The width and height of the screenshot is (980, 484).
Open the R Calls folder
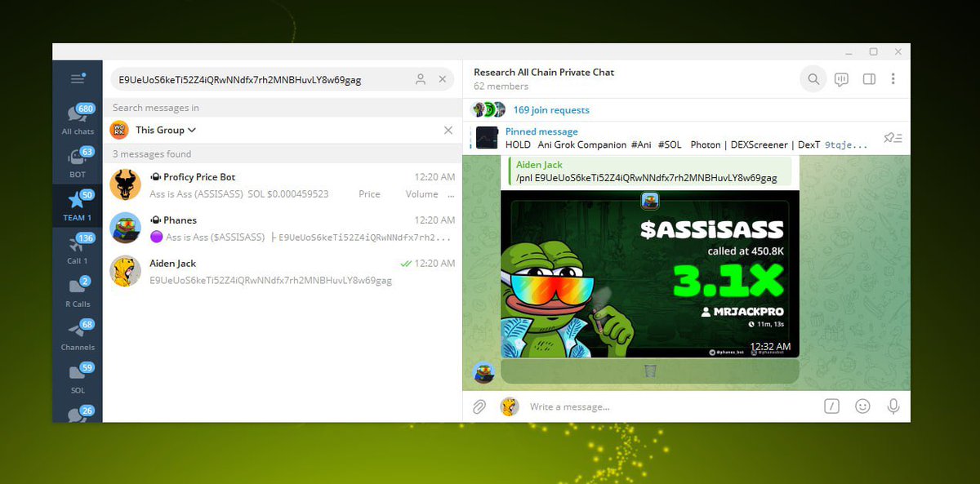click(x=78, y=291)
